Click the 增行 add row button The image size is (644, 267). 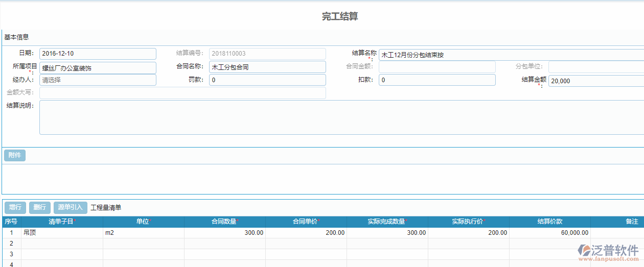(x=15, y=207)
